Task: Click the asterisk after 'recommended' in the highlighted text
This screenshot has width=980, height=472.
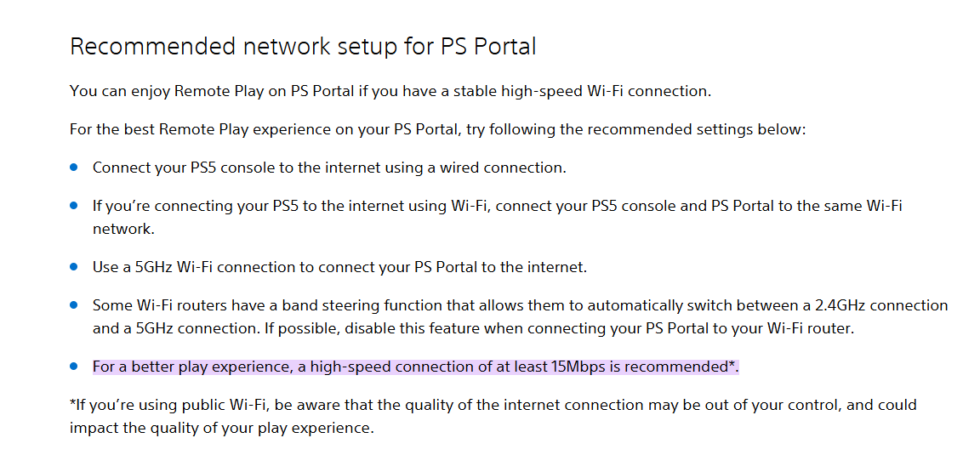Action: tap(732, 365)
